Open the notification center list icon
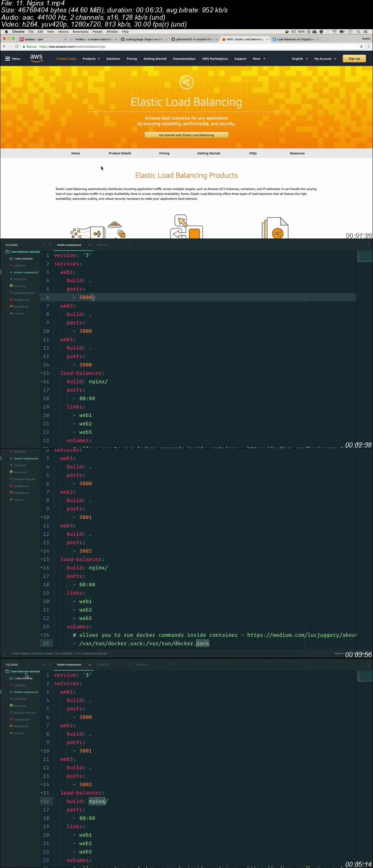This screenshot has height=868, width=373. [366, 32]
